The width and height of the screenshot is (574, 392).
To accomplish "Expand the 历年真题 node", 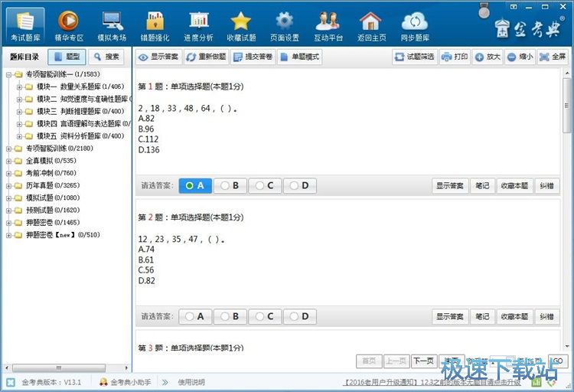I will [8, 186].
